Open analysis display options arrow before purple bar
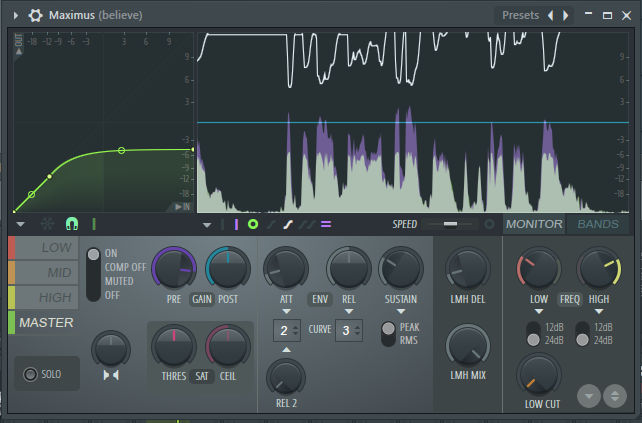 (207, 225)
